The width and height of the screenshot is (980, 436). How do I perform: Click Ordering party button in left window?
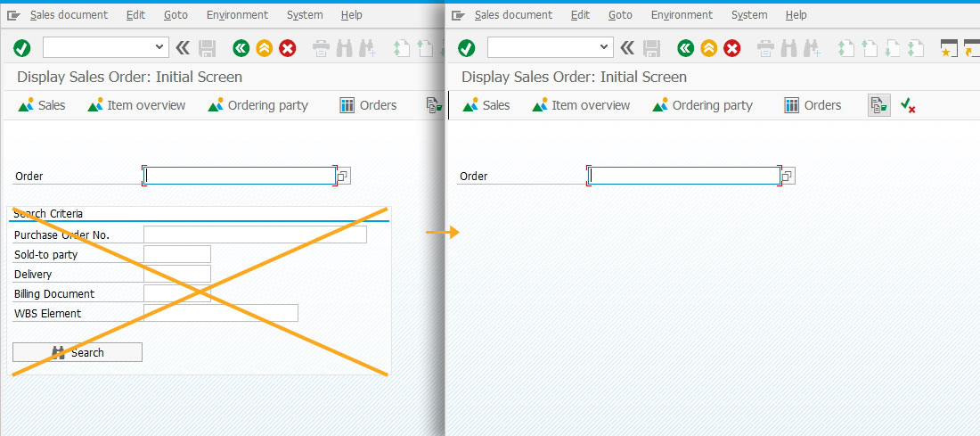point(258,106)
